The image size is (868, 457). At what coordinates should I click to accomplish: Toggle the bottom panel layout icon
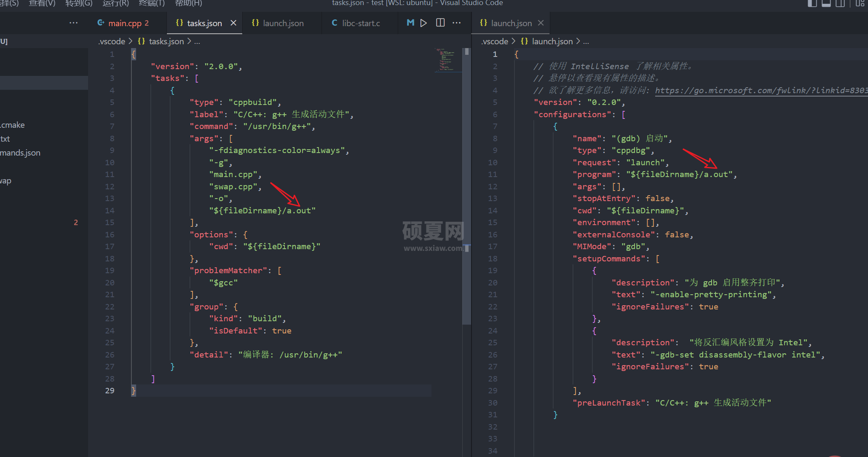click(x=826, y=3)
